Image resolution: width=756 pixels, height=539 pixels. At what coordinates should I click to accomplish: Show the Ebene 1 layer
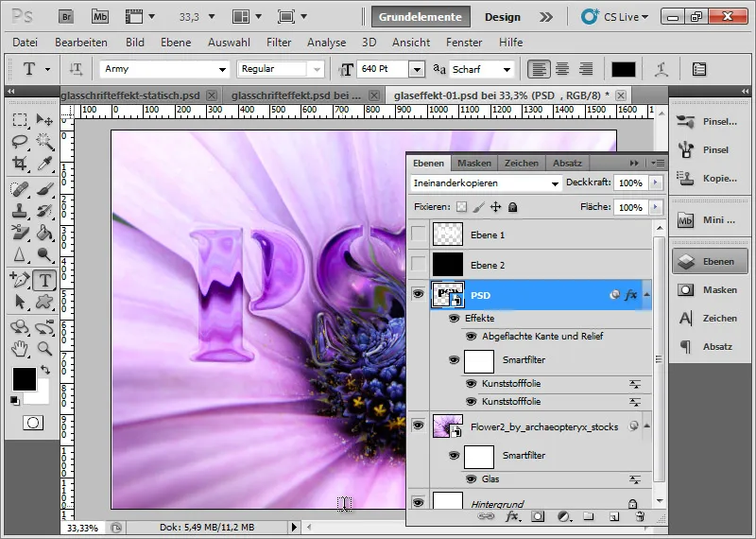coord(419,235)
